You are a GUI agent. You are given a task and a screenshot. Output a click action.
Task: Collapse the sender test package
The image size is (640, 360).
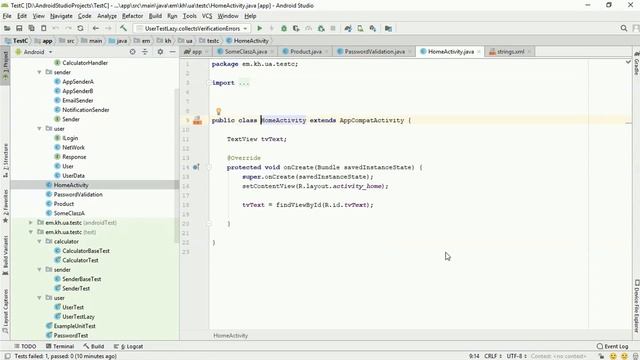coord(40,269)
